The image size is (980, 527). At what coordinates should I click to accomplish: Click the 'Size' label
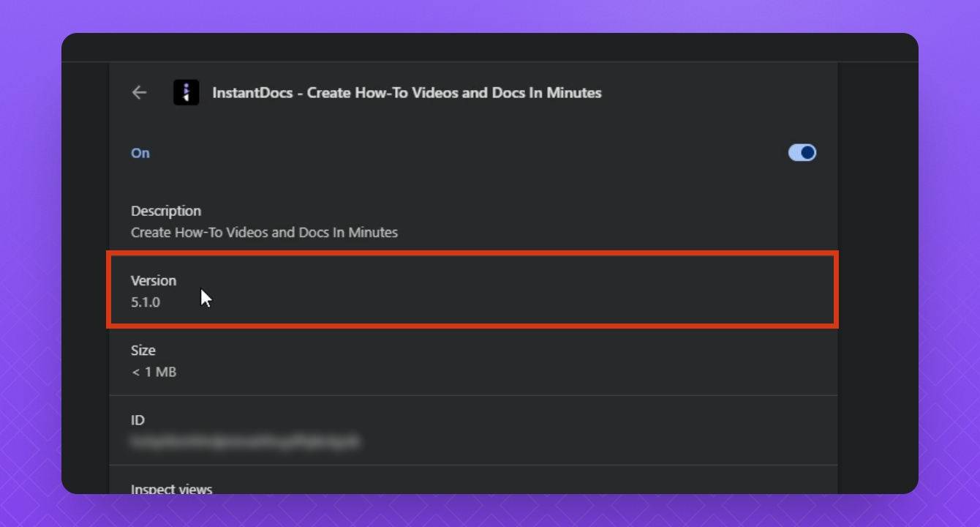coord(143,351)
